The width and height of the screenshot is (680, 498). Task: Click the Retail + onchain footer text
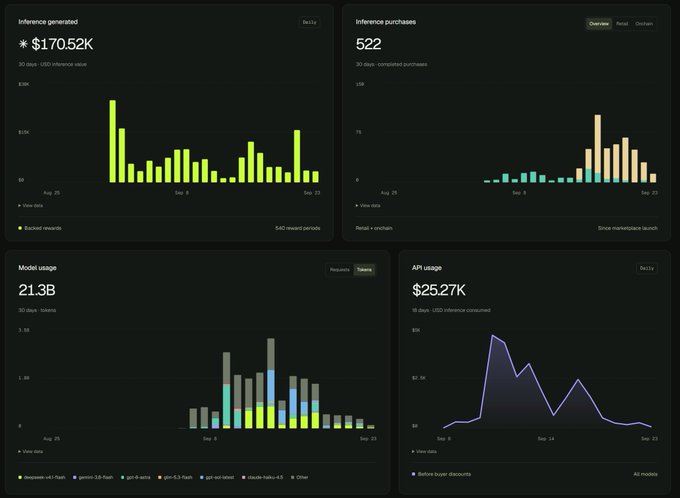coord(374,228)
